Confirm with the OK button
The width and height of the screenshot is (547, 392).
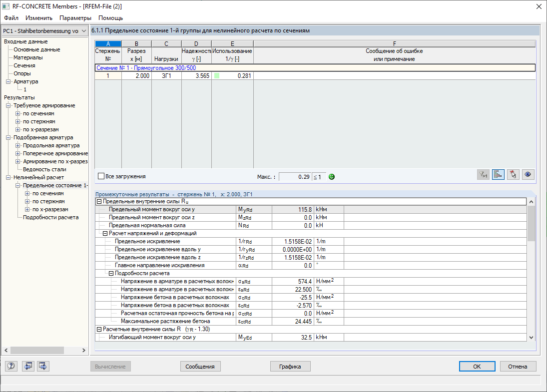477,366
